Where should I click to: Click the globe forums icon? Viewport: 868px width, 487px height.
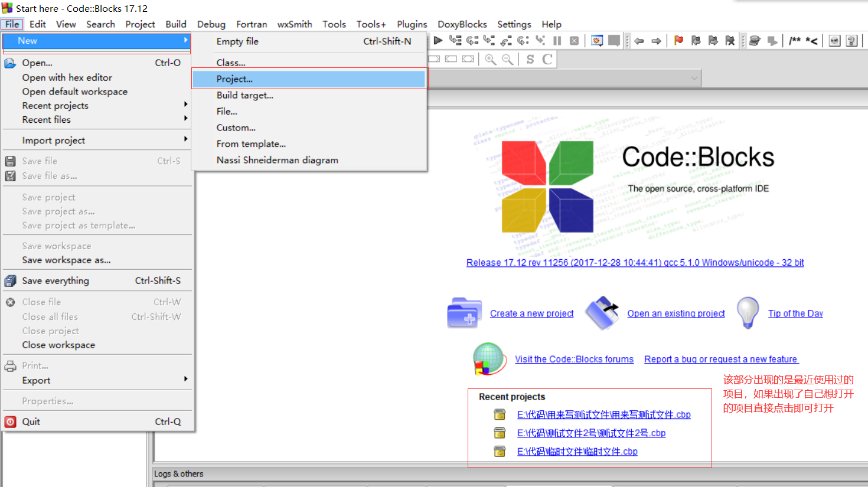[x=490, y=359]
